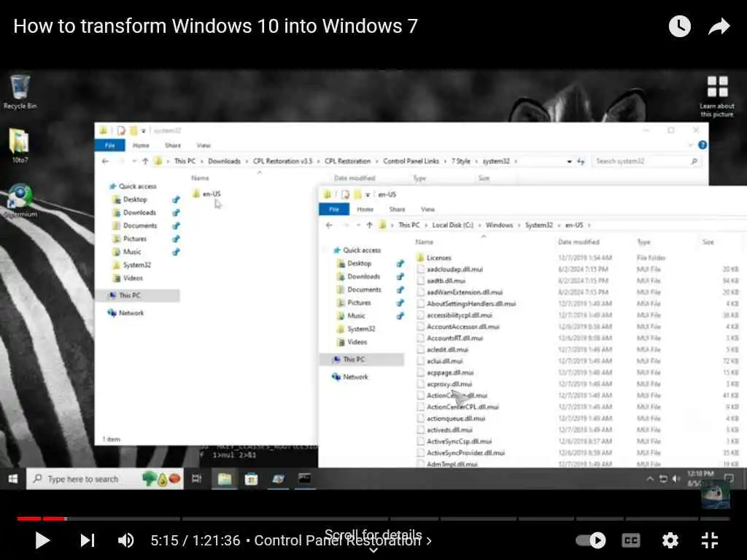Open Share tab in en-US window

397,209
